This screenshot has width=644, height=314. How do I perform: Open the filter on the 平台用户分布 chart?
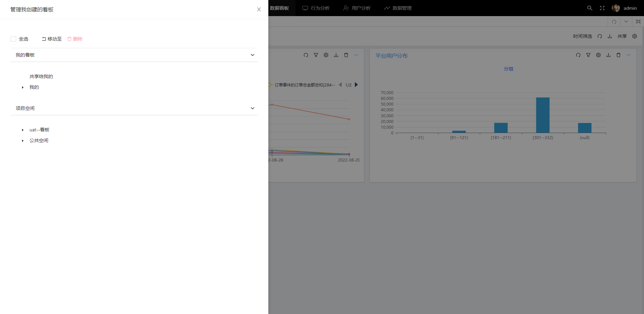[588, 55]
